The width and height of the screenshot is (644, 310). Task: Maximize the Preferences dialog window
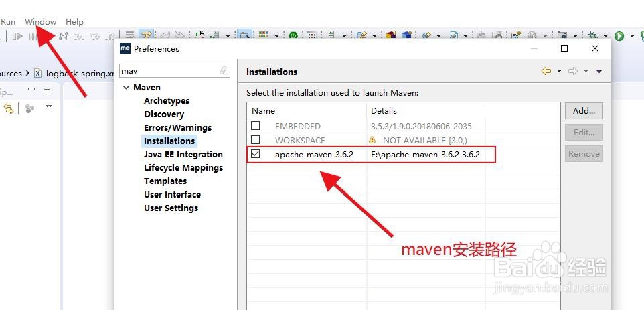coord(564,48)
